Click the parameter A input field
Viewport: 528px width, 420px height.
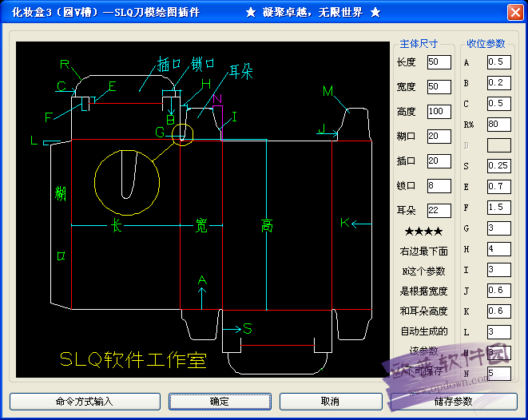(499, 62)
